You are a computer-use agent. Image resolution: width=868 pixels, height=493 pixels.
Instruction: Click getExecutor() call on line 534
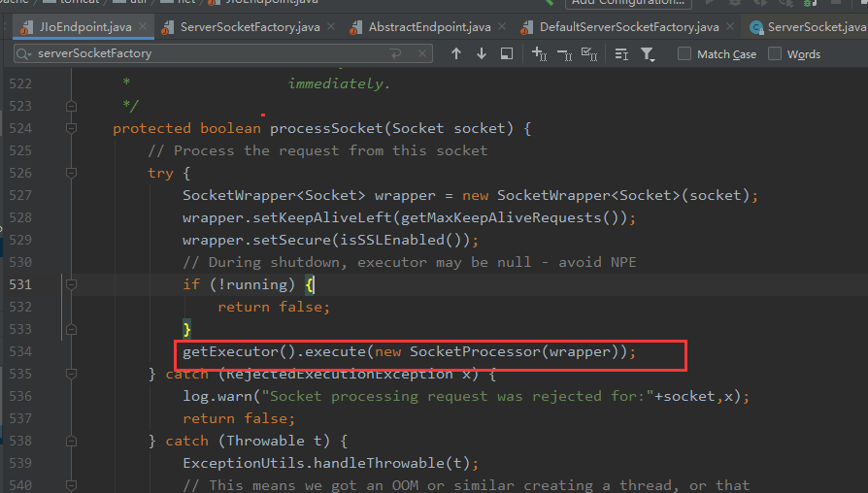click(239, 351)
